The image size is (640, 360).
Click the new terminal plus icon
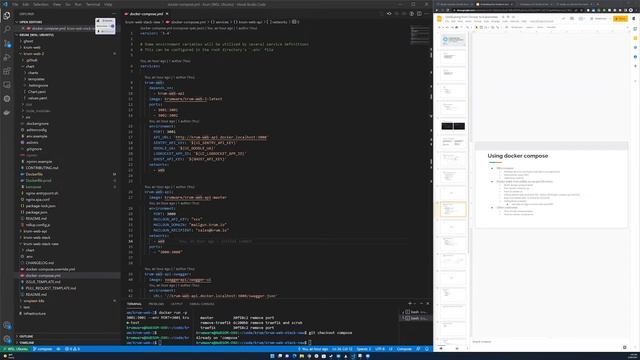[x=410, y=303]
